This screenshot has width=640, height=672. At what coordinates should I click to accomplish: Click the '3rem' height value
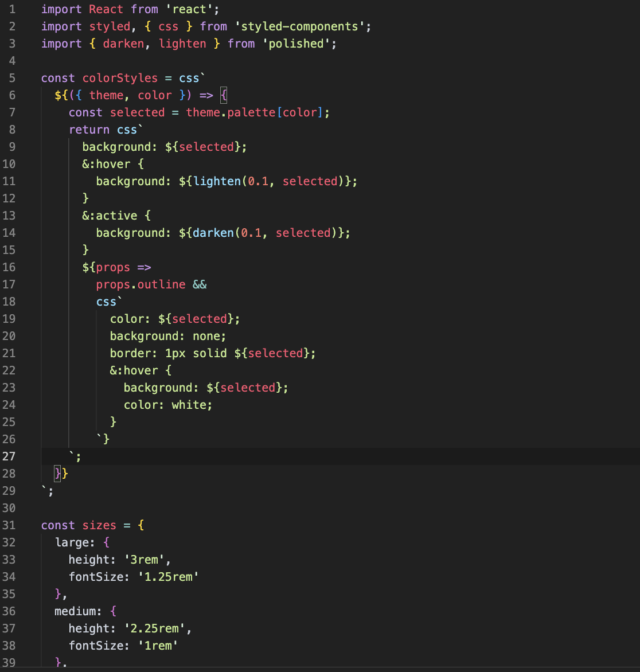(144, 559)
